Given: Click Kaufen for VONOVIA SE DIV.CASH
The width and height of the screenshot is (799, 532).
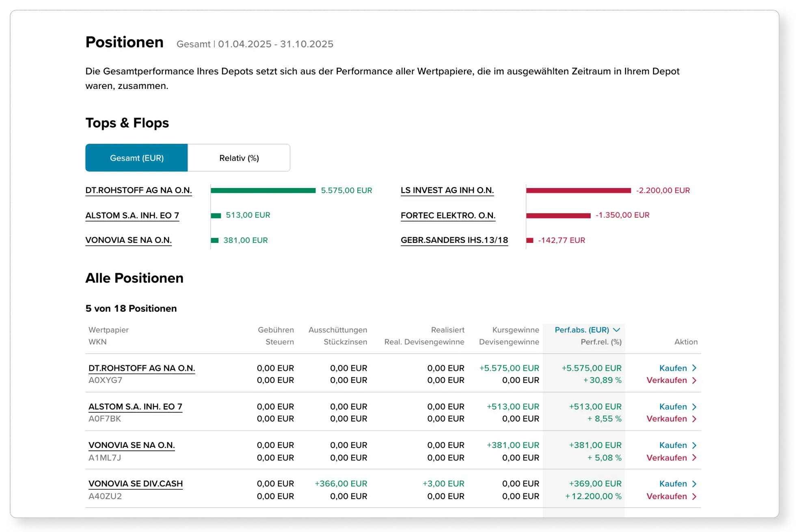Looking at the screenshot, I should 673,484.
